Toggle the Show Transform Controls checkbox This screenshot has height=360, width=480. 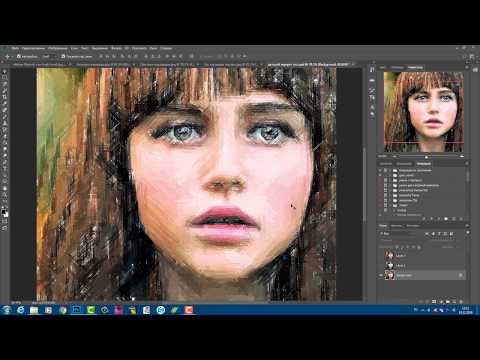[x=63, y=56]
